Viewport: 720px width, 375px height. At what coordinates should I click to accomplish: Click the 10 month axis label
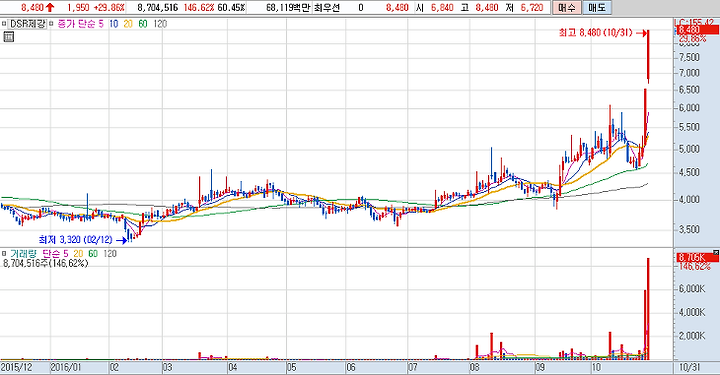tap(596, 367)
